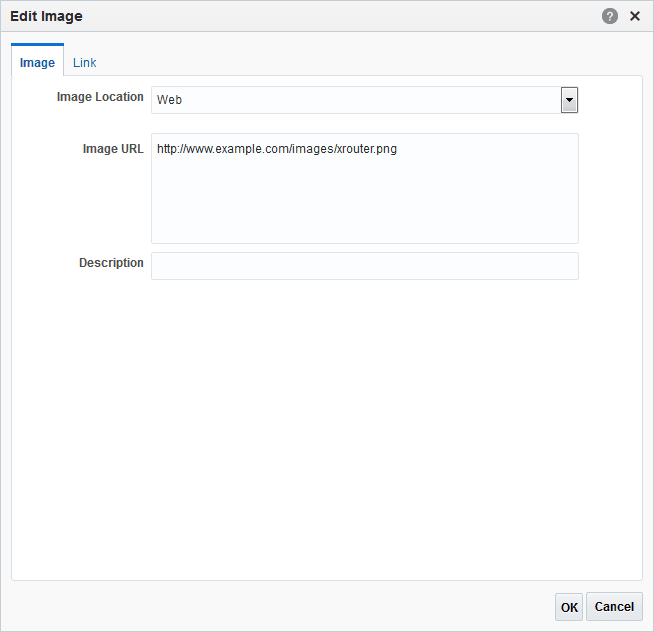Focus the empty Description input field
Viewport: 654px width, 632px height.
coord(364,265)
